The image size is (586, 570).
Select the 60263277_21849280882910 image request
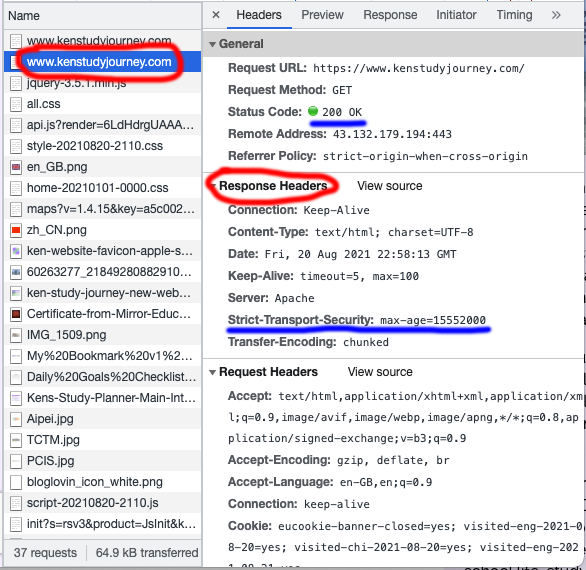(103, 272)
